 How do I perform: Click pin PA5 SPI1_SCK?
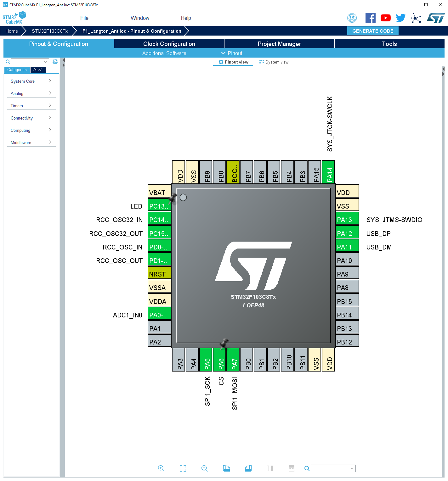pos(206,360)
